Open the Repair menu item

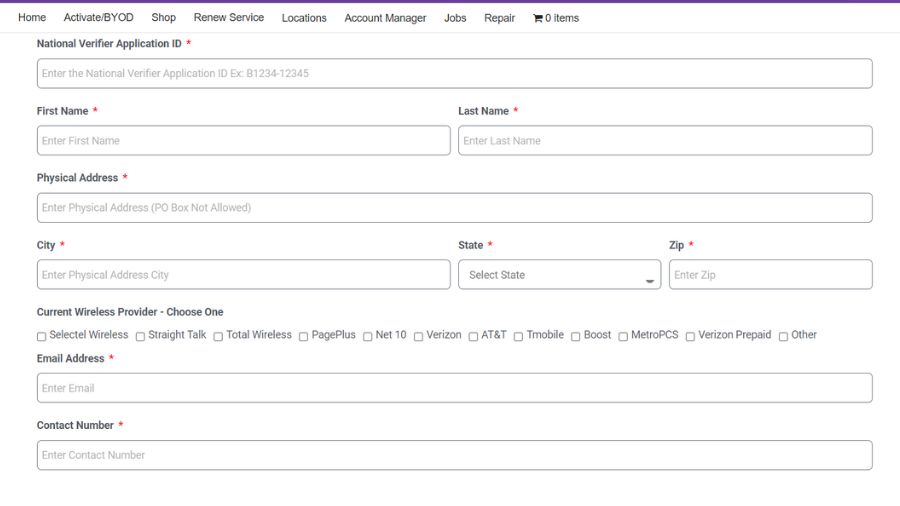click(x=499, y=18)
